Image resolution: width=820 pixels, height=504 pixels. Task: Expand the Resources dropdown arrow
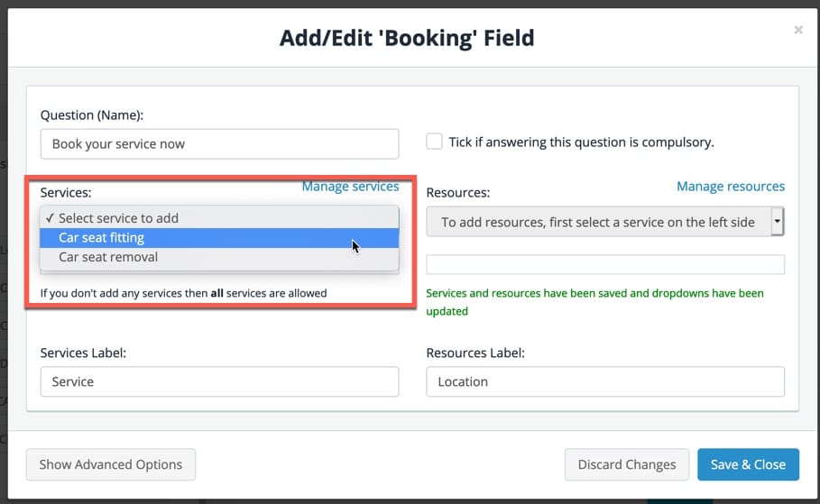[x=777, y=222]
